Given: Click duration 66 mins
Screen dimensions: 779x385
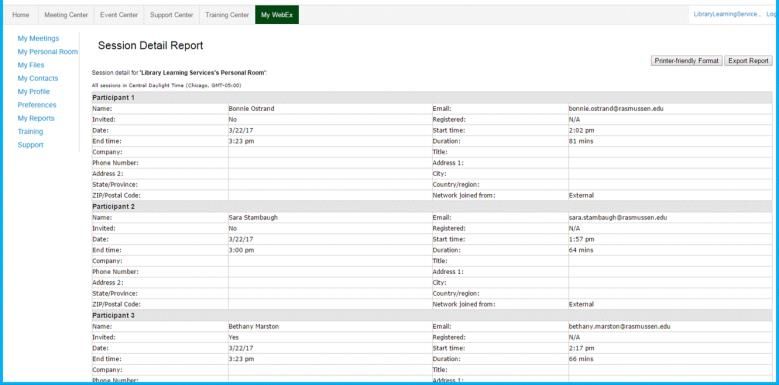Looking at the screenshot, I should point(581,359).
